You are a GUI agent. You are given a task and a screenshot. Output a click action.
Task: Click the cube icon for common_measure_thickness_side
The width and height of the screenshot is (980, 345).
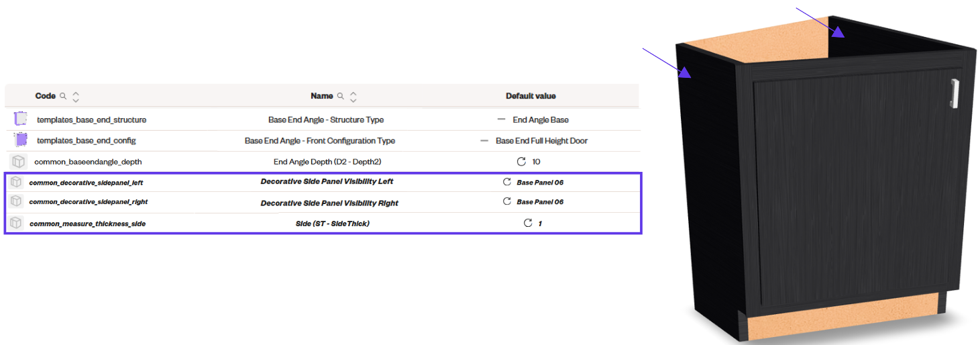[16, 223]
